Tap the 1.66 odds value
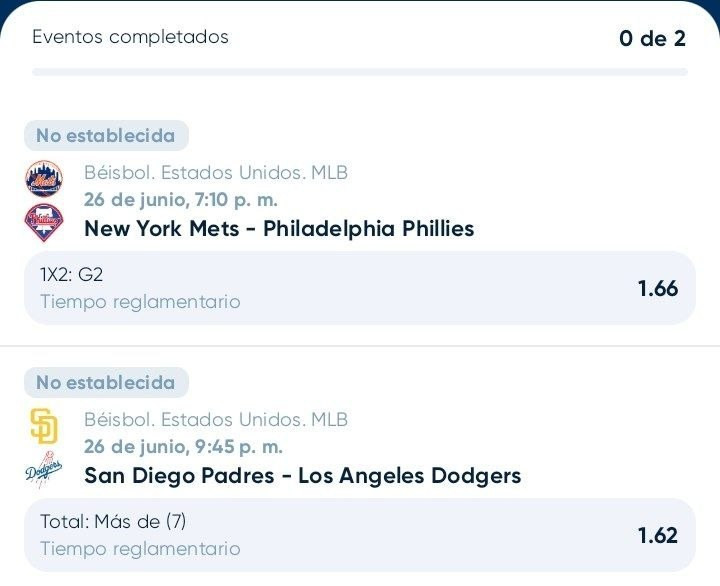Screen dimensions: 720x586 click(x=658, y=288)
